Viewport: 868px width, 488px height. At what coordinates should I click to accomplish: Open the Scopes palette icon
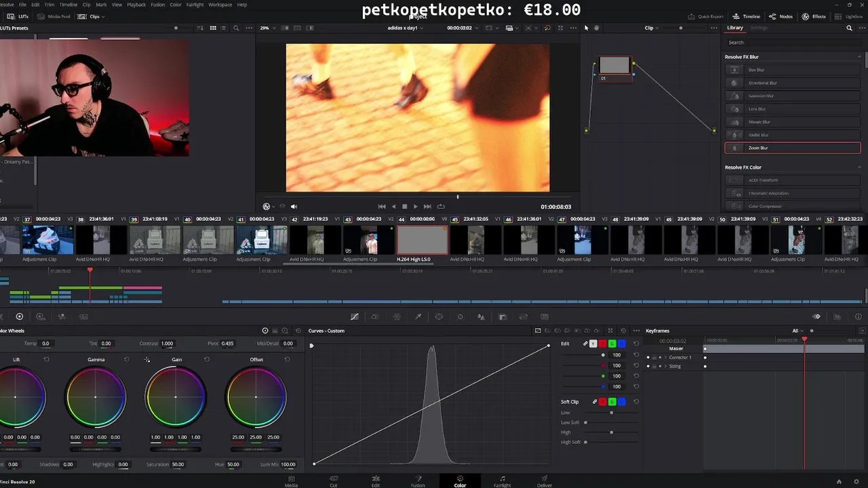point(837,317)
